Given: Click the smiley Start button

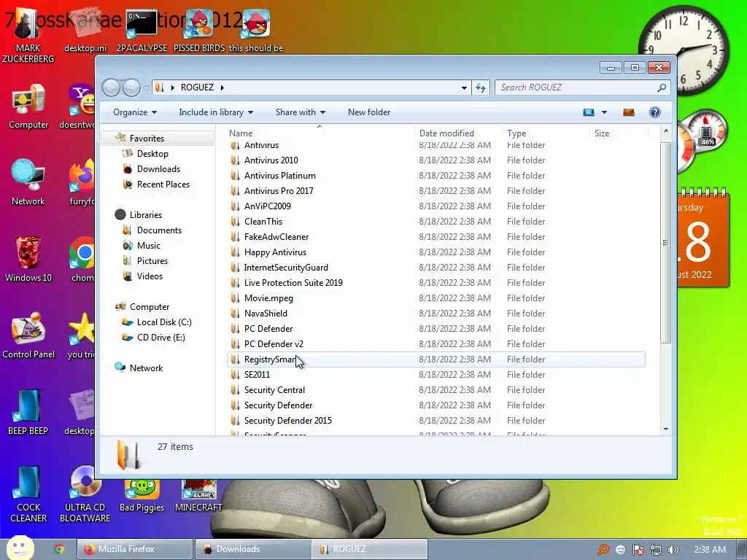Looking at the screenshot, I should coord(20,548).
